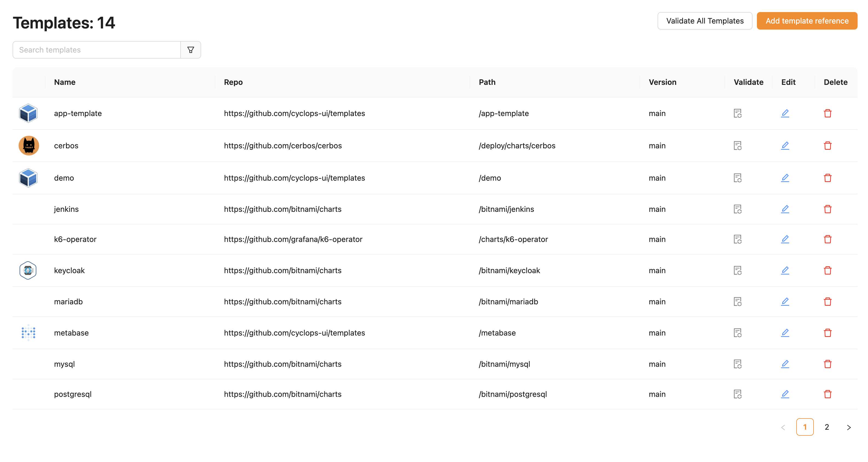Click the Path column header
Viewport: 868px width, 462px height.
487,82
